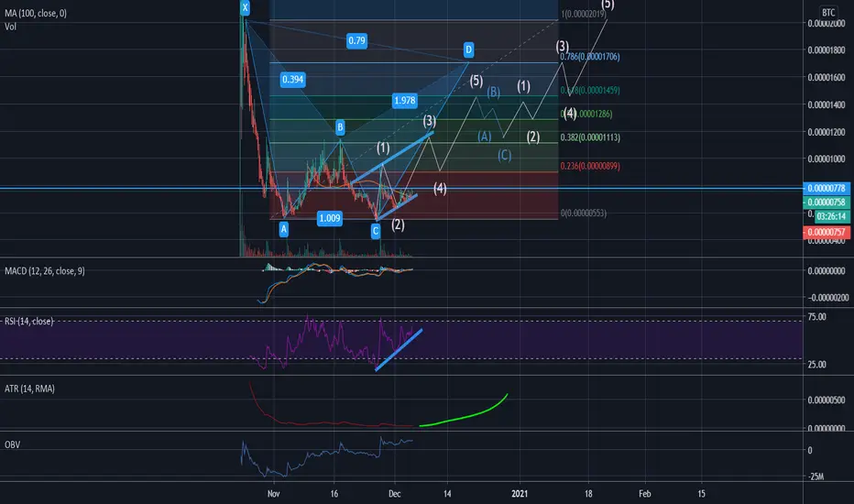Click the harmonic pattern point D label

click(x=468, y=50)
